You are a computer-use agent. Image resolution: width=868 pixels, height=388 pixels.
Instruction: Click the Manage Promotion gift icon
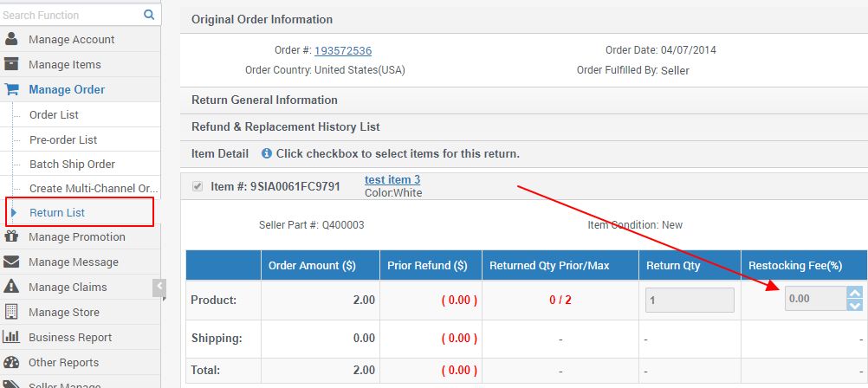click(x=11, y=237)
